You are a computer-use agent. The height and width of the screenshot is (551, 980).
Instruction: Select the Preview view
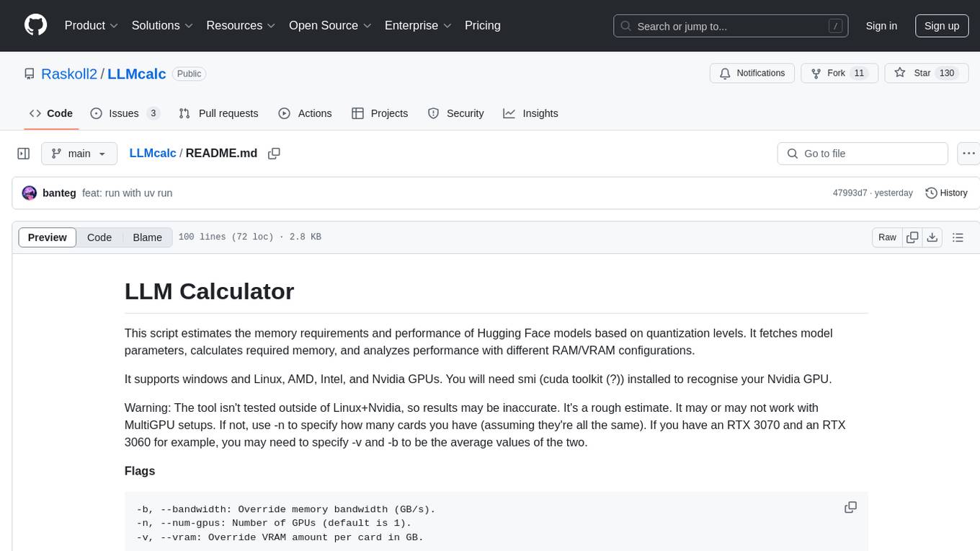click(x=48, y=237)
